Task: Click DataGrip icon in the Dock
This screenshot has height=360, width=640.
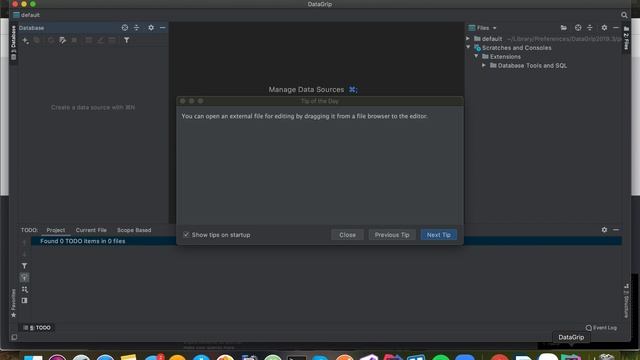Action: (571, 356)
